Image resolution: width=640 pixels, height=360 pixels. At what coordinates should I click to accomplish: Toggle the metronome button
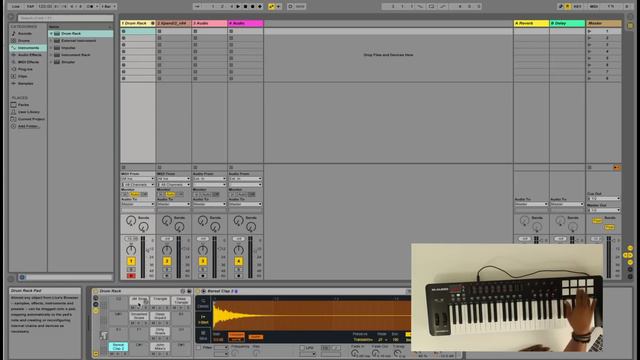[91, 7]
